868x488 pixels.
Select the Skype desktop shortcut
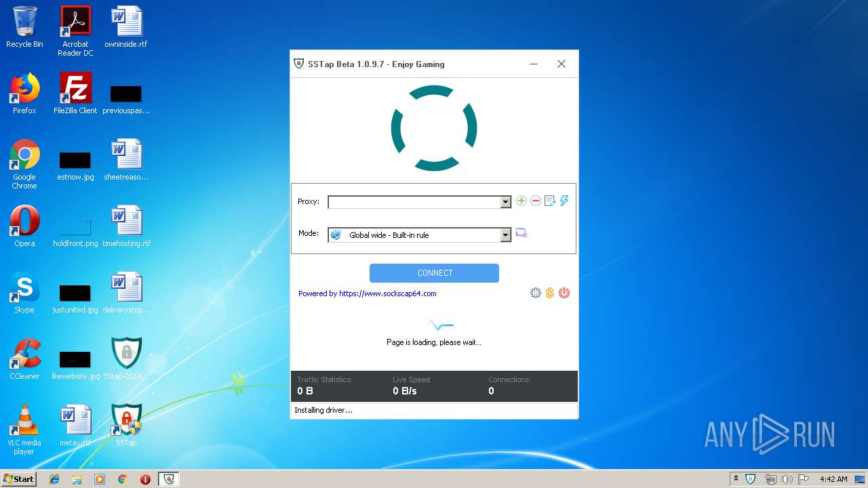pos(24,293)
